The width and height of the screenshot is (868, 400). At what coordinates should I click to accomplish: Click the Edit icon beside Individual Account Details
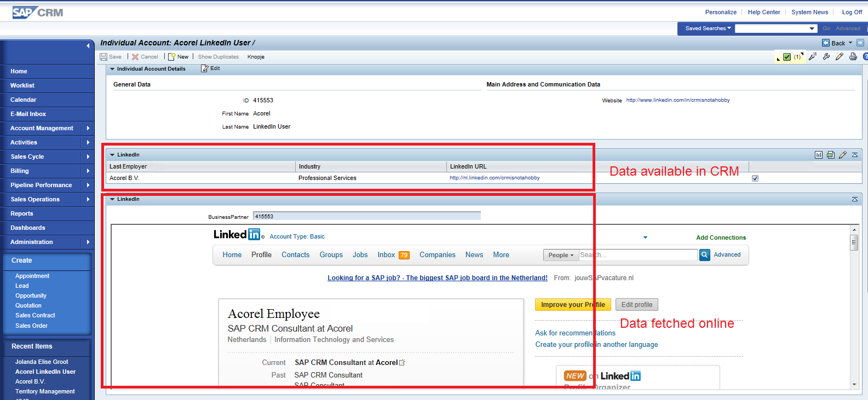tap(205, 68)
